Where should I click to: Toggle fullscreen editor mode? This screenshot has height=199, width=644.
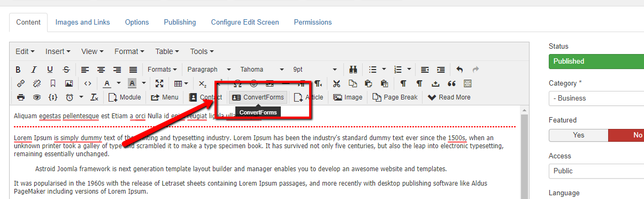pos(159,83)
